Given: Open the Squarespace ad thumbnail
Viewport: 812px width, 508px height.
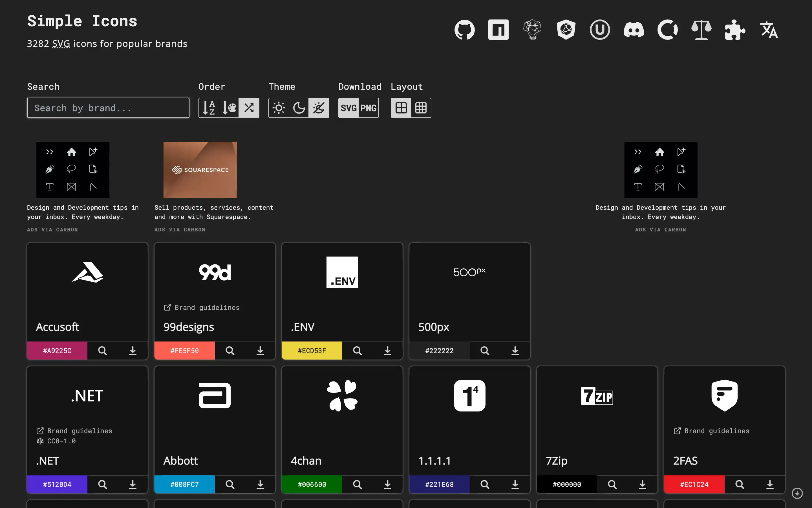Looking at the screenshot, I should (200, 170).
